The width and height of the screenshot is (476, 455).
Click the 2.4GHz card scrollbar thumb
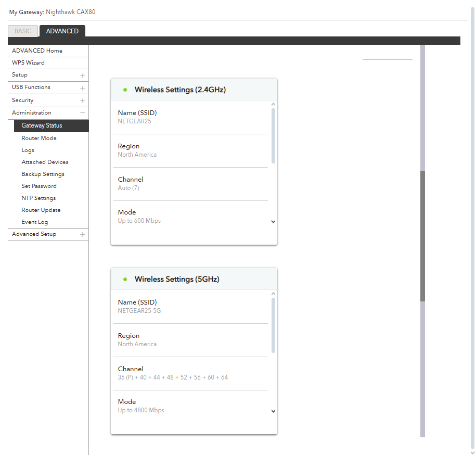[x=273, y=136]
